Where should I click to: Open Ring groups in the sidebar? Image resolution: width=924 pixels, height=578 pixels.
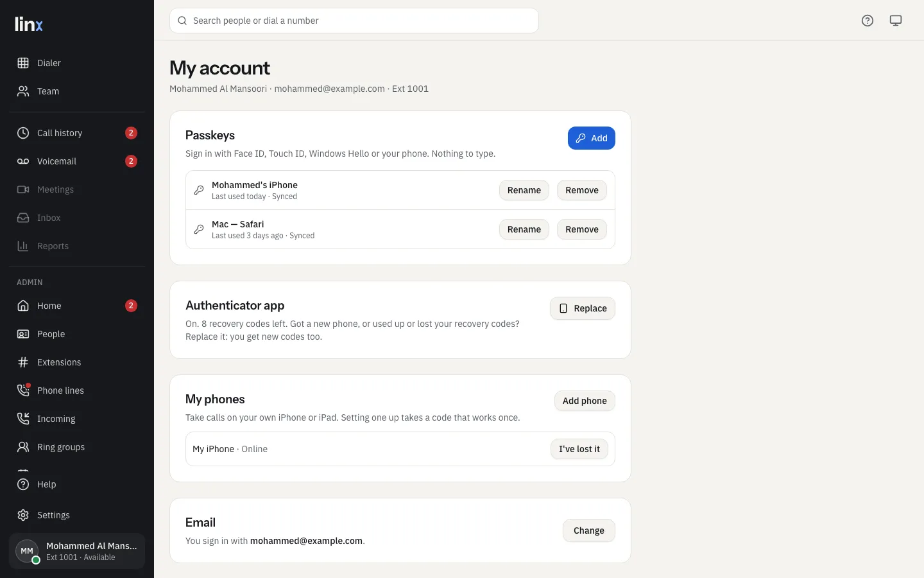click(x=77, y=447)
